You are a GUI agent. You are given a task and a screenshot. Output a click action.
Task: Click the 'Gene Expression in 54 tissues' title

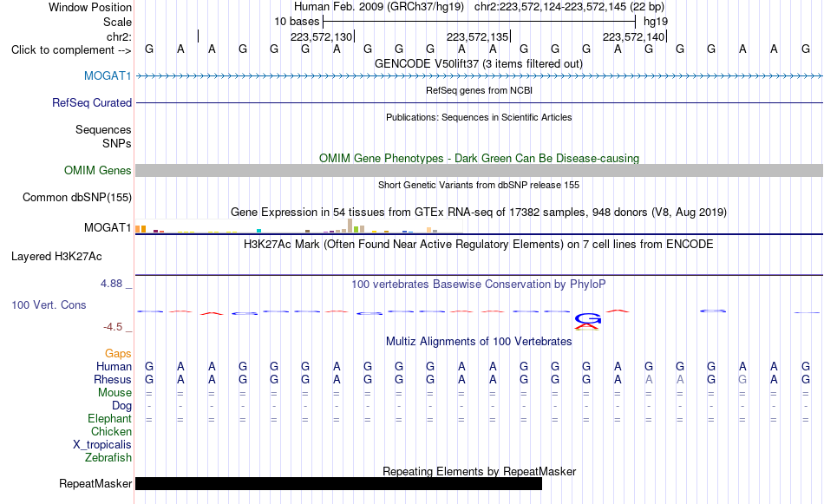pos(479,213)
